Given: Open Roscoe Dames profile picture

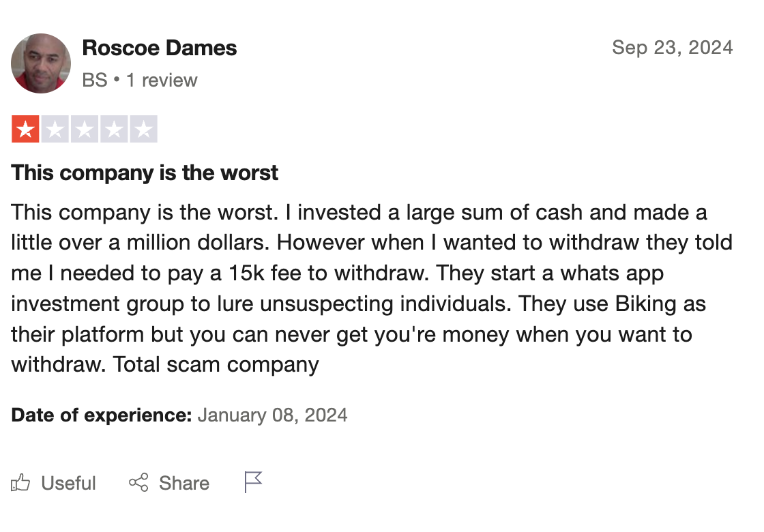Looking at the screenshot, I should (41, 63).
